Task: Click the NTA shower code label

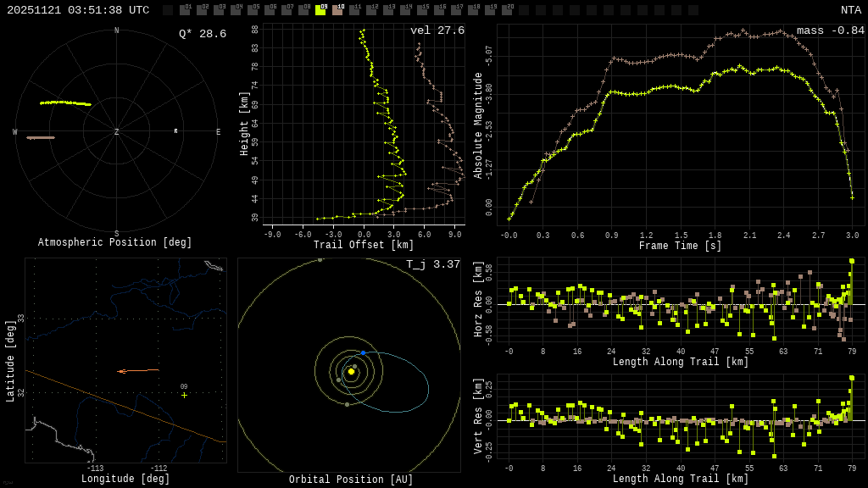Action: click(x=850, y=10)
